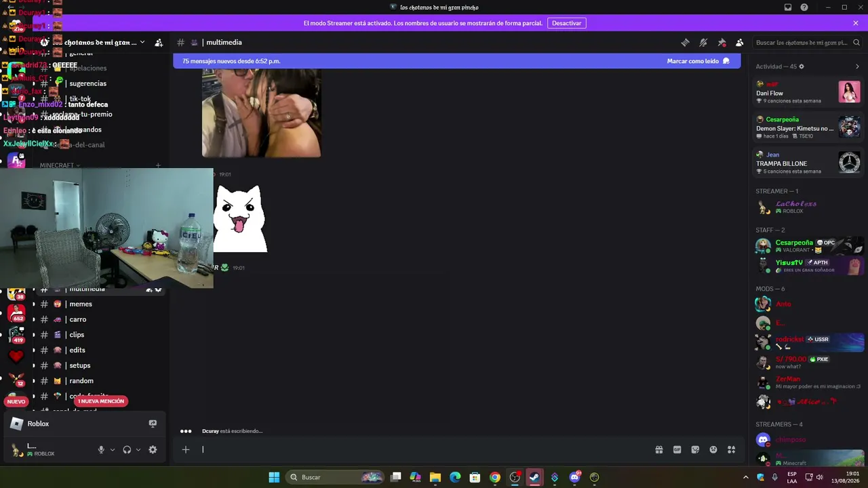Select the random channel

point(81,381)
